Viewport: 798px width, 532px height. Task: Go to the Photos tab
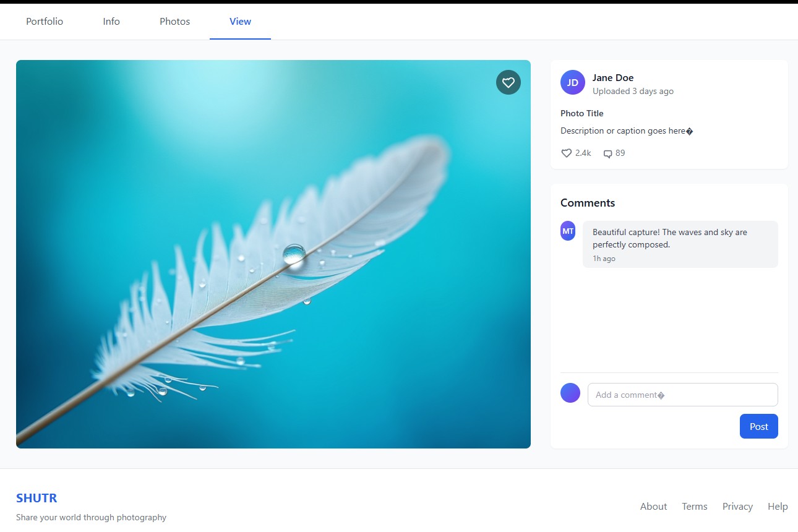175,22
